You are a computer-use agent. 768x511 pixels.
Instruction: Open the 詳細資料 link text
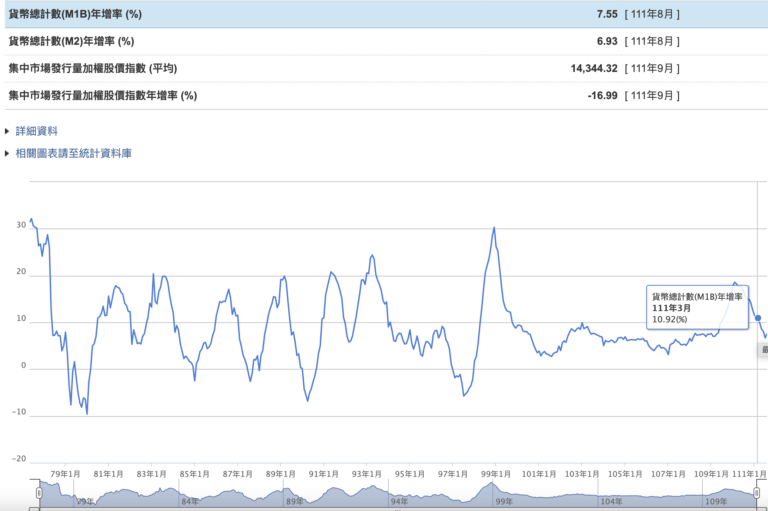tap(37, 131)
